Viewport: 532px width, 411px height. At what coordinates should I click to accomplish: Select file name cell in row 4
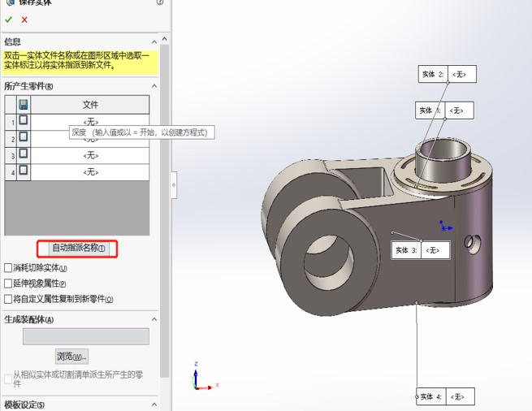tap(90, 172)
